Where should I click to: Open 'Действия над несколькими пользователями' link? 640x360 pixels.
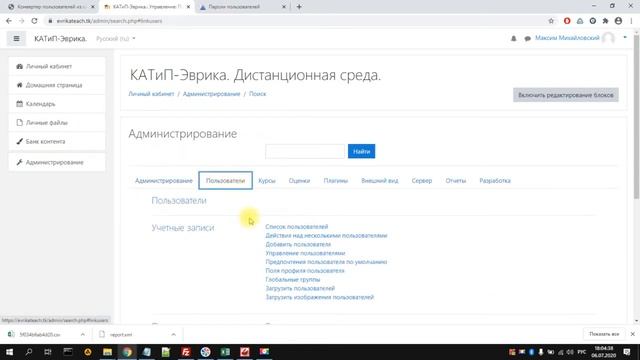[326, 236]
